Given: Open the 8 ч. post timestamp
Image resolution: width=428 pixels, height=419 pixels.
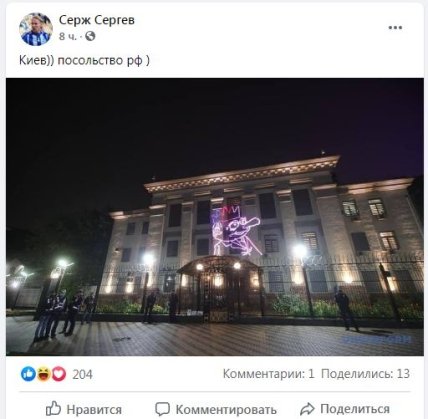Looking at the screenshot, I should (x=68, y=36).
